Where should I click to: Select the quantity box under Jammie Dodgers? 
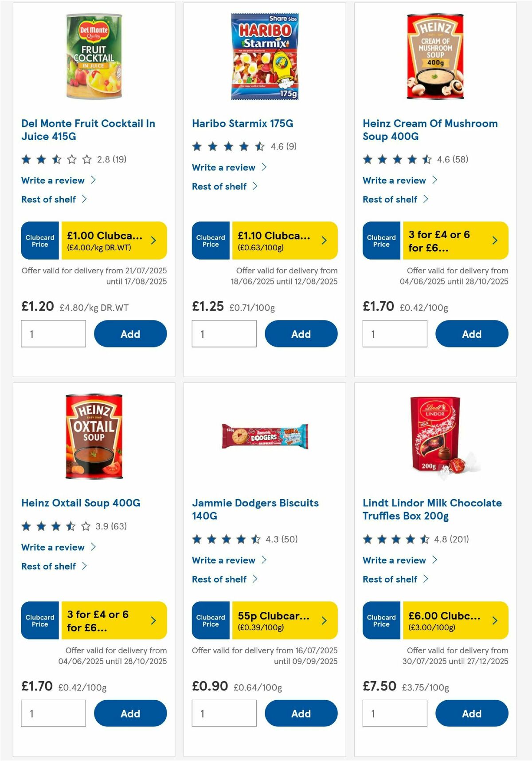(x=224, y=714)
